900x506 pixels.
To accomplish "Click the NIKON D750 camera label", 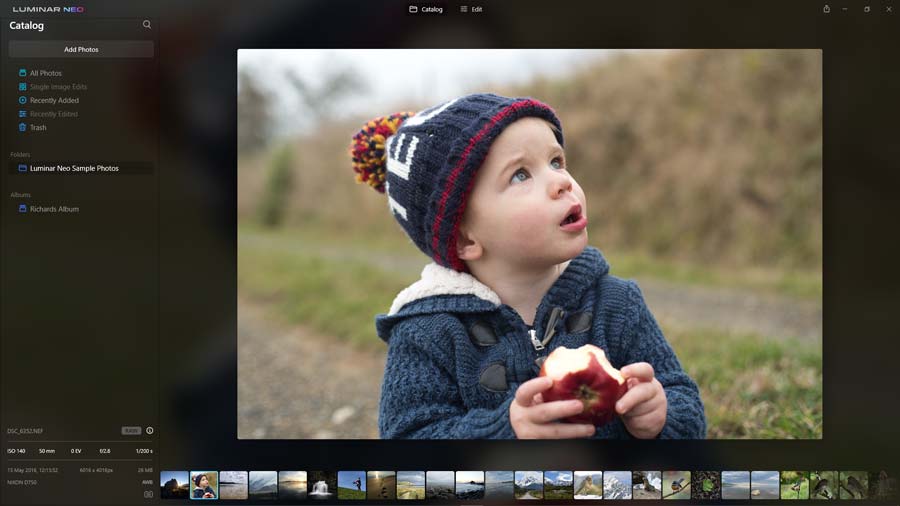I will coord(22,482).
